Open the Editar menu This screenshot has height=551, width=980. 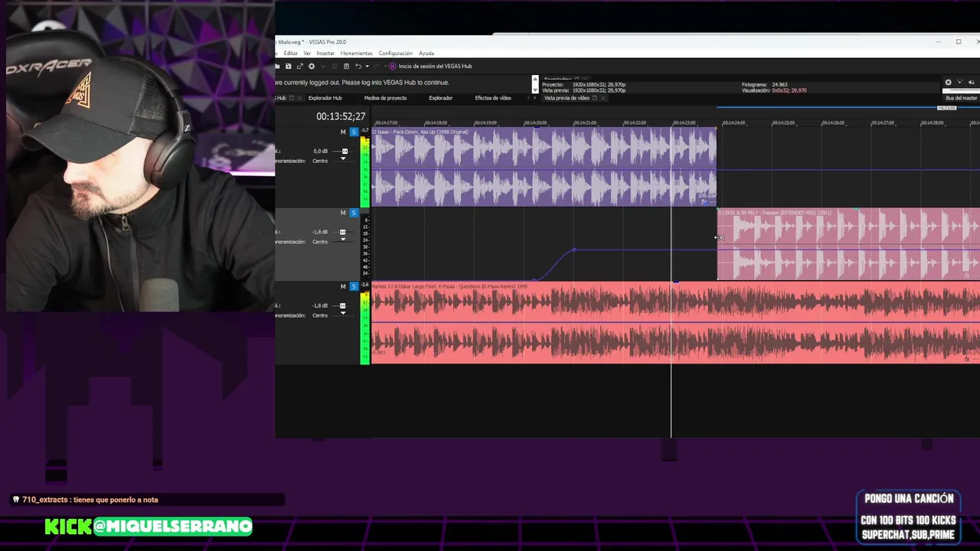pyautogui.click(x=291, y=53)
